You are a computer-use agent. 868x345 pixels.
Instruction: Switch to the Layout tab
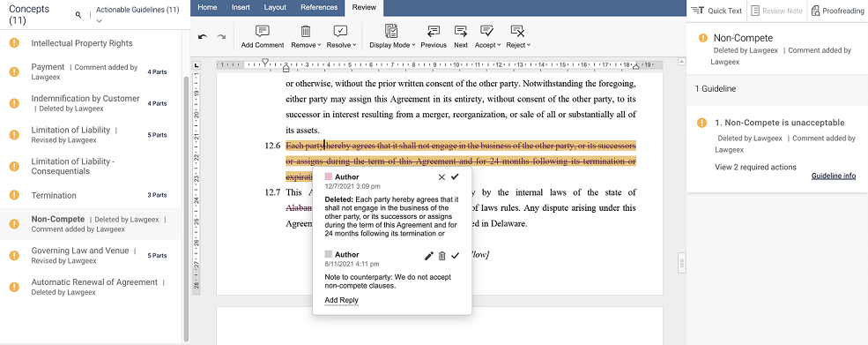tap(275, 7)
